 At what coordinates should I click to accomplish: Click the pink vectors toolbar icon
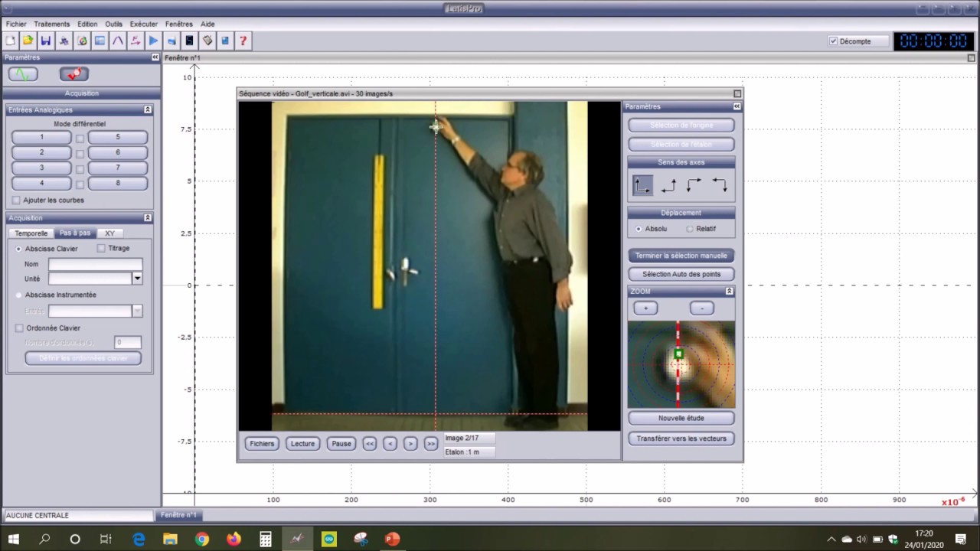coord(136,41)
